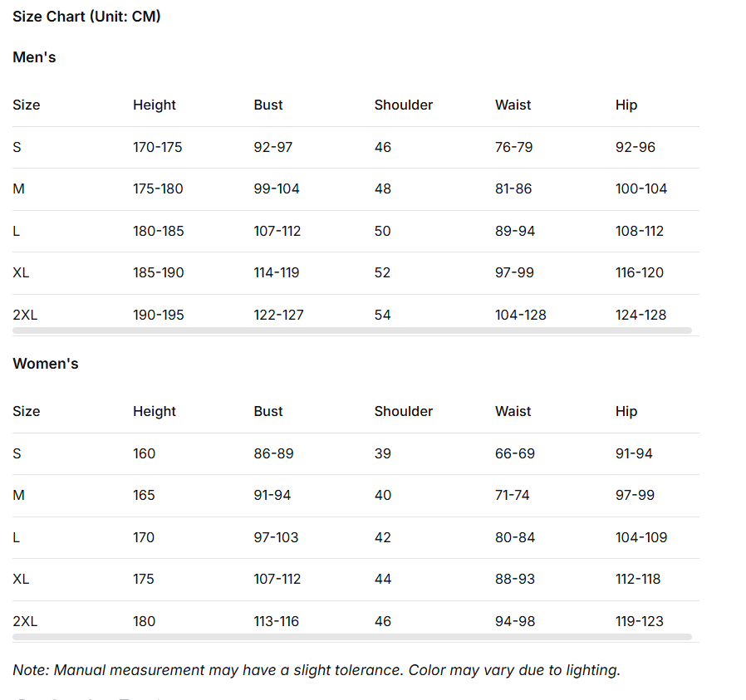This screenshot has height=700, width=746.
Task: Select the 97-103 bust value in Women's table
Action: click(x=276, y=537)
